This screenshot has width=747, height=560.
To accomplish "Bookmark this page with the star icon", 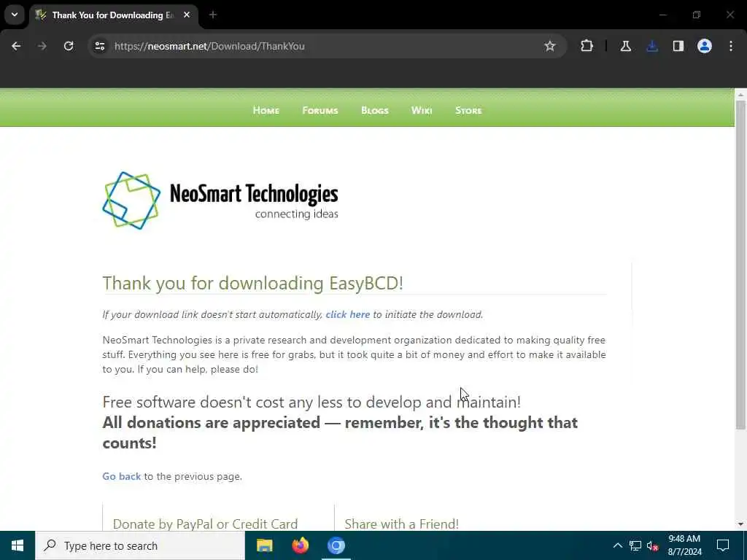I will pyautogui.click(x=550, y=46).
